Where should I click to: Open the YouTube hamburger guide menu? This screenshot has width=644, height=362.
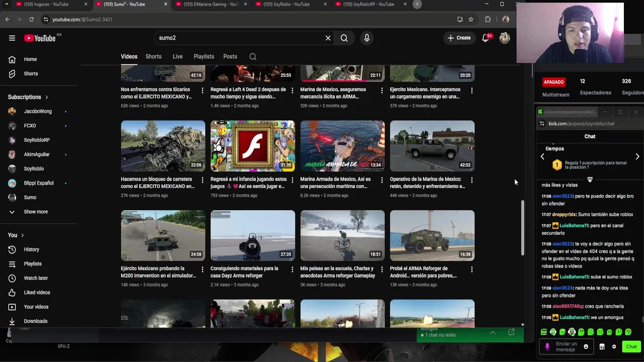point(12,38)
